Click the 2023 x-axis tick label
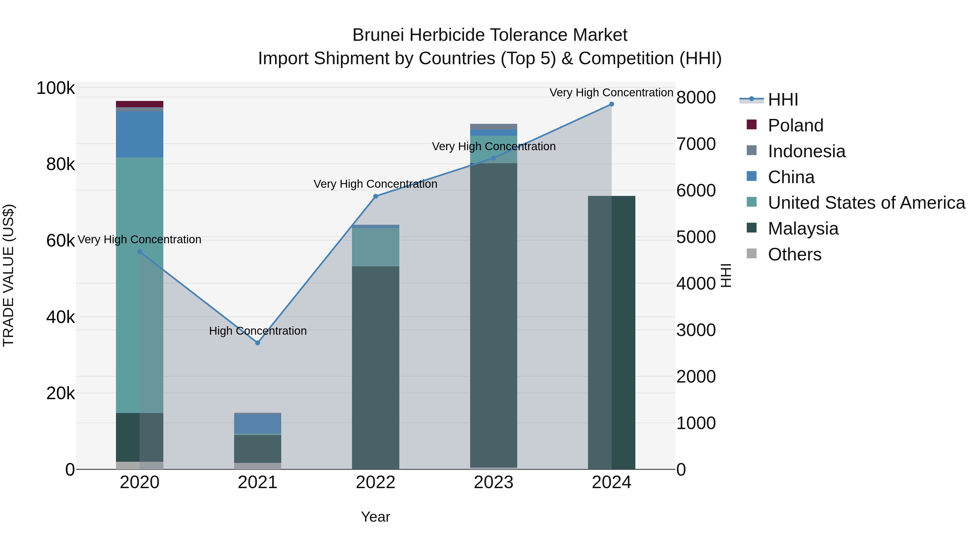 (494, 482)
